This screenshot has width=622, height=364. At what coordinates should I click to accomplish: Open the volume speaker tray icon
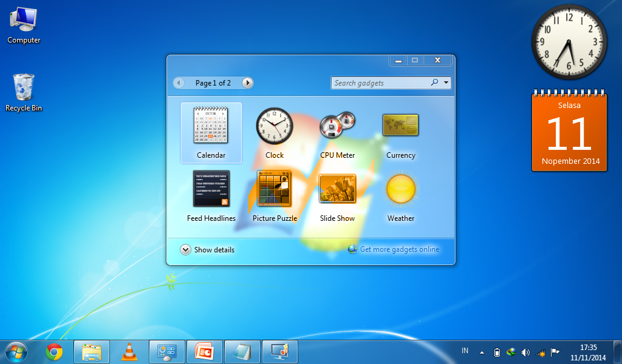[525, 352]
